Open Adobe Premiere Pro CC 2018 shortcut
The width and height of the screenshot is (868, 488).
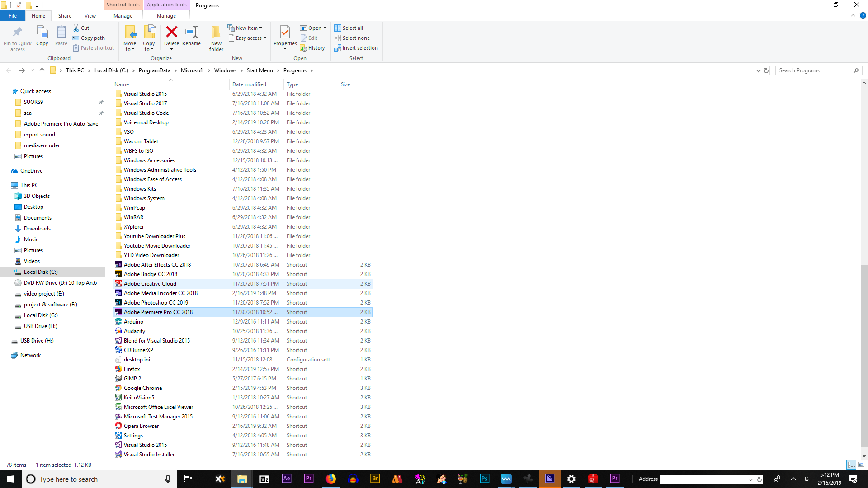[x=159, y=312]
